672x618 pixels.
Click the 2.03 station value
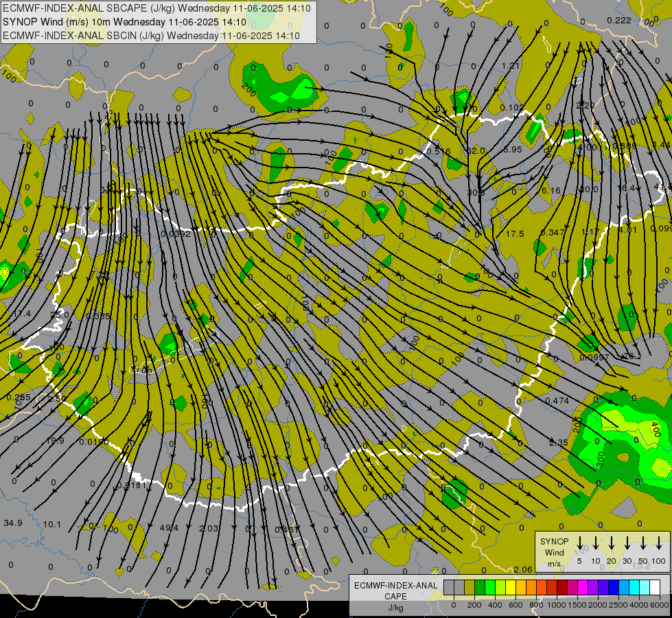click(208, 528)
